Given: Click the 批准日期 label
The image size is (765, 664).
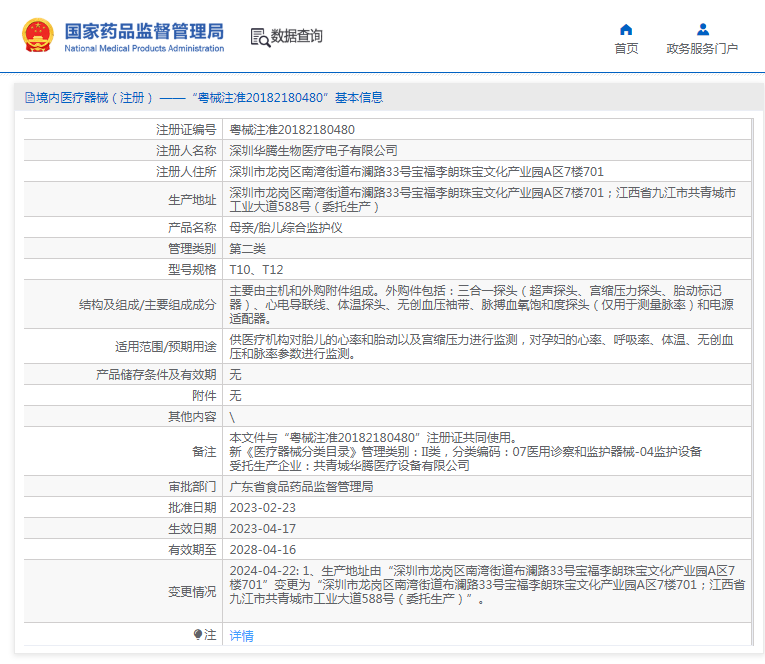Looking at the screenshot, I should pyautogui.click(x=192, y=508).
